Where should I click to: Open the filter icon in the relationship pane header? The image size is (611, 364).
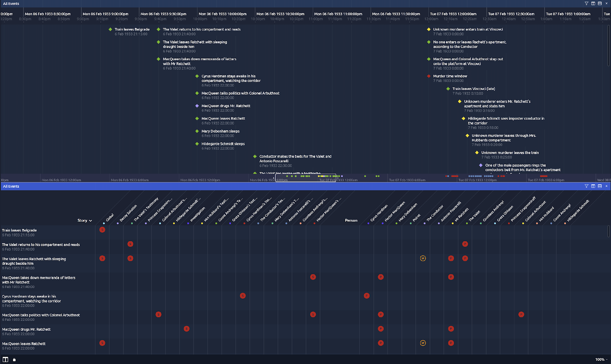tap(587, 186)
